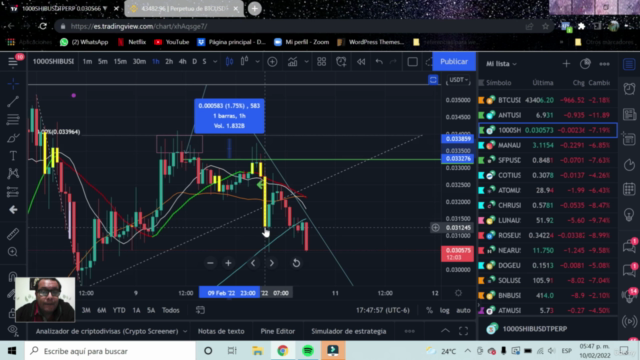The width and height of the screenshot is (640, 360).
Task: Move the chart left with arrow button
Action: pyautogui.click(x=253, y=263)
